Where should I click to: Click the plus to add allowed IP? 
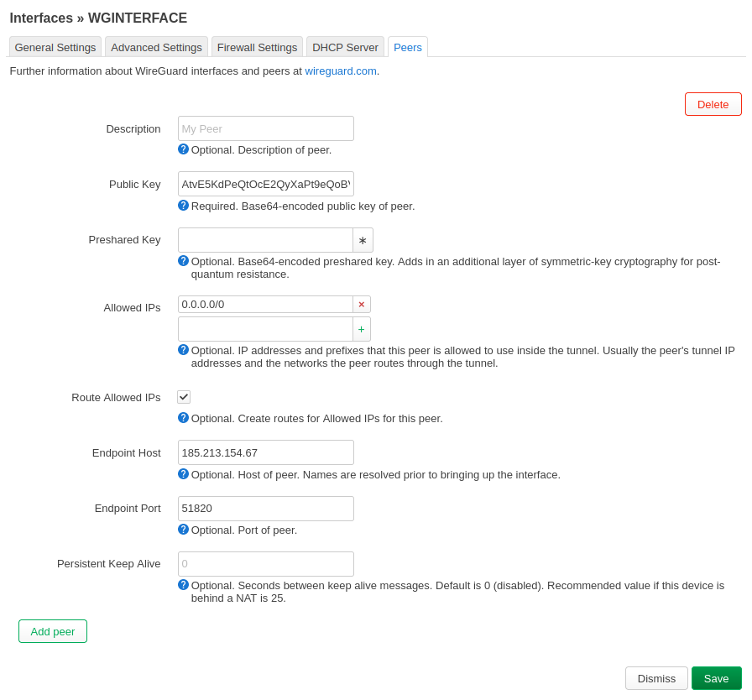[362, 329]
